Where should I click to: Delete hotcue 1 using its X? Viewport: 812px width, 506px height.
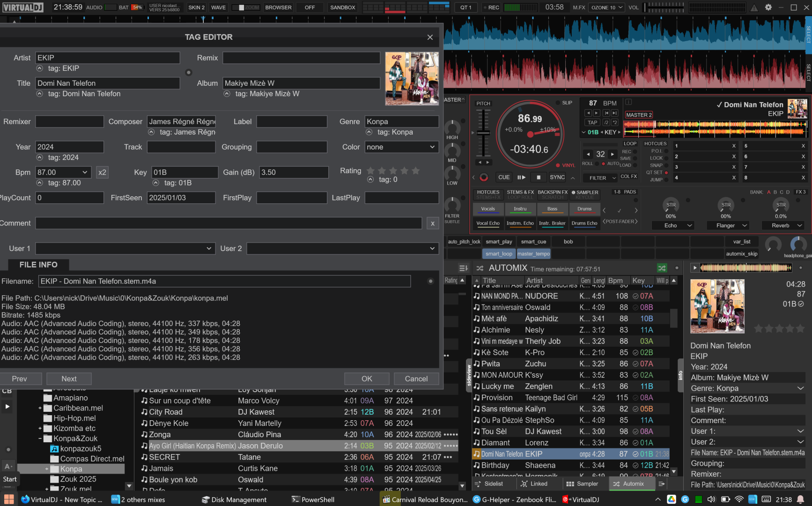click(733, 146)
